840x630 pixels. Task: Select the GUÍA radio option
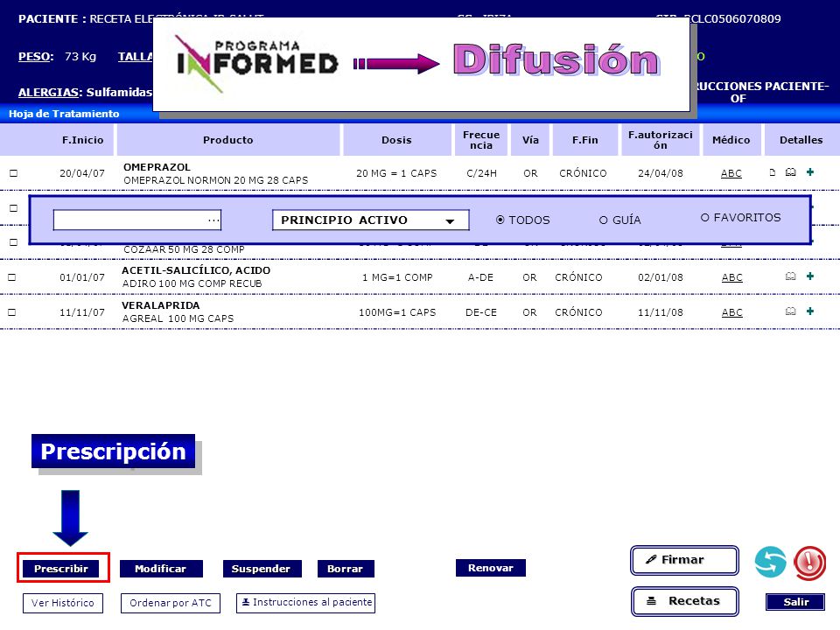pos(603,220)
